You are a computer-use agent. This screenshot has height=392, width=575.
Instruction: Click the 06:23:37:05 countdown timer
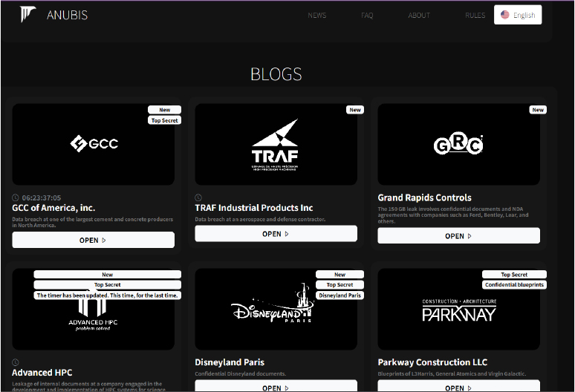pos(42,197)
